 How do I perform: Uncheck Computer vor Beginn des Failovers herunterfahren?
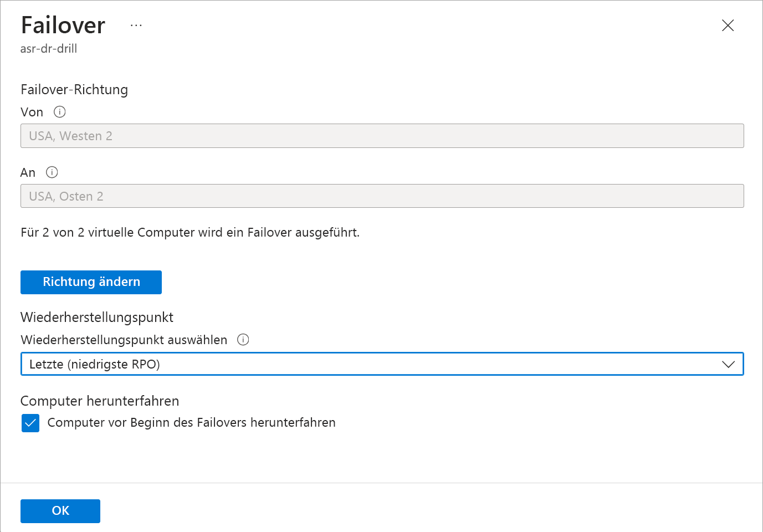[30, 423]
